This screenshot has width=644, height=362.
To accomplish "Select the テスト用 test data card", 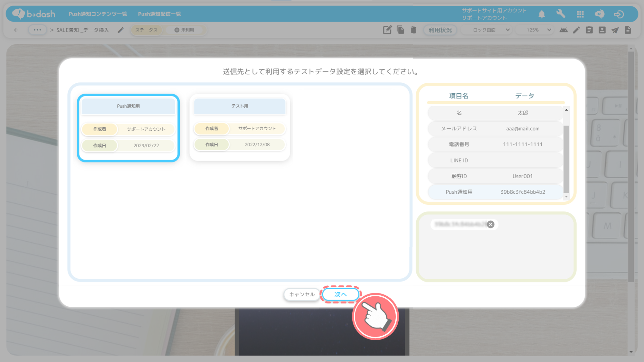I will coord(240,127).
